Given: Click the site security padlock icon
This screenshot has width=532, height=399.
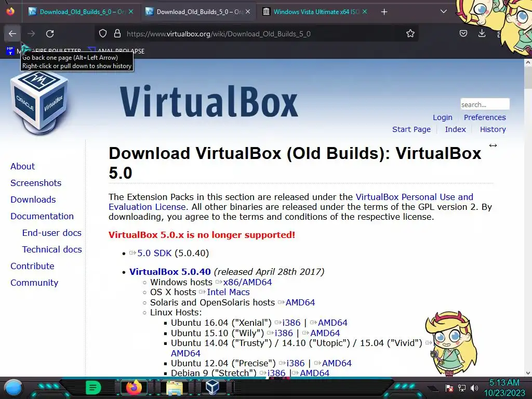Looking at the screenshot, I should (117, 34).
